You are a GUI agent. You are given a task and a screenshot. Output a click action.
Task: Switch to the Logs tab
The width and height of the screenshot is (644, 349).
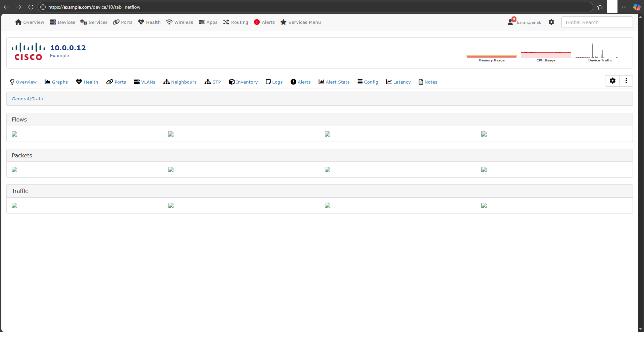point(274,82)
